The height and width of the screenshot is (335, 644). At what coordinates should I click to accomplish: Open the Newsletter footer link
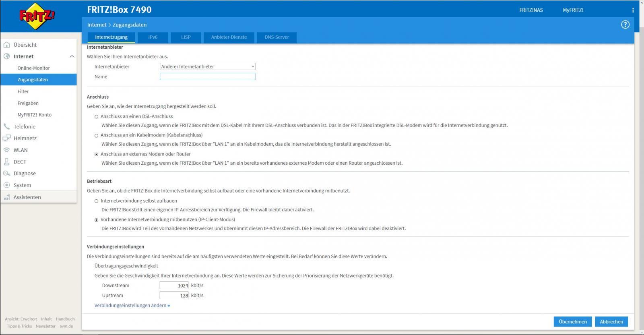coord(45,326)
